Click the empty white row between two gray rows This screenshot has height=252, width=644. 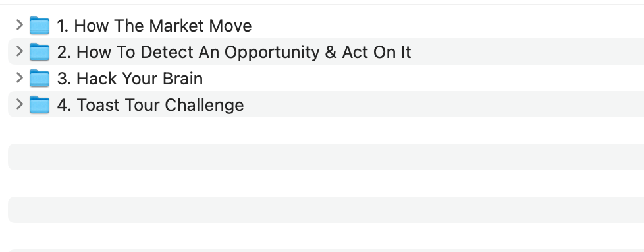click(326, 183)
